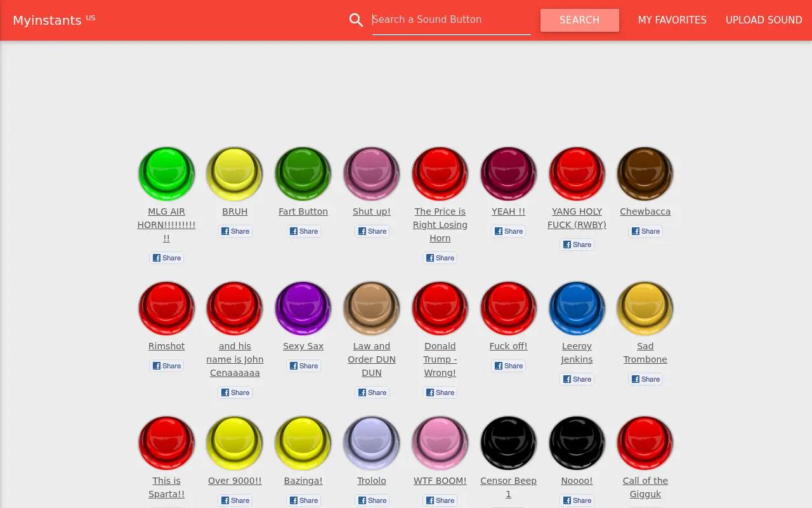The height and width of the screenshot is (508, 812).
Task: Play the yellow Bazinga! sound button
Action: click(303, 443)
